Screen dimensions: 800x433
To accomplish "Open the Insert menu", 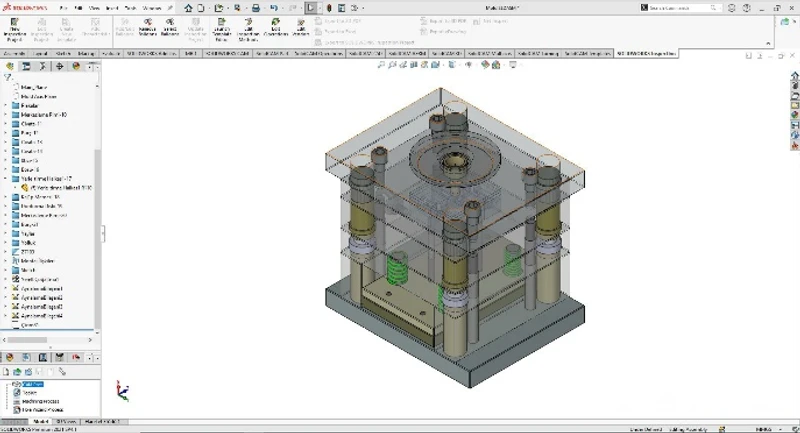I will pos(112,8).
